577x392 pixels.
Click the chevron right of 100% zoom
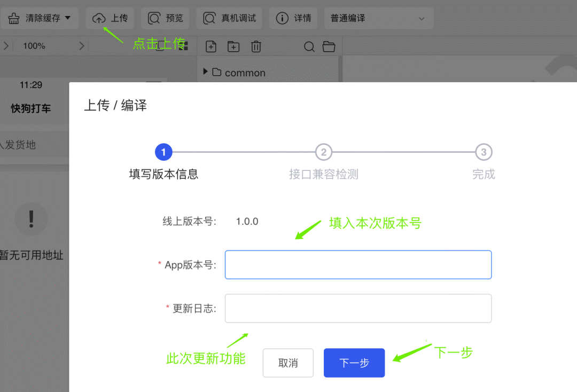pyautogui.click(x=82, y=46)
